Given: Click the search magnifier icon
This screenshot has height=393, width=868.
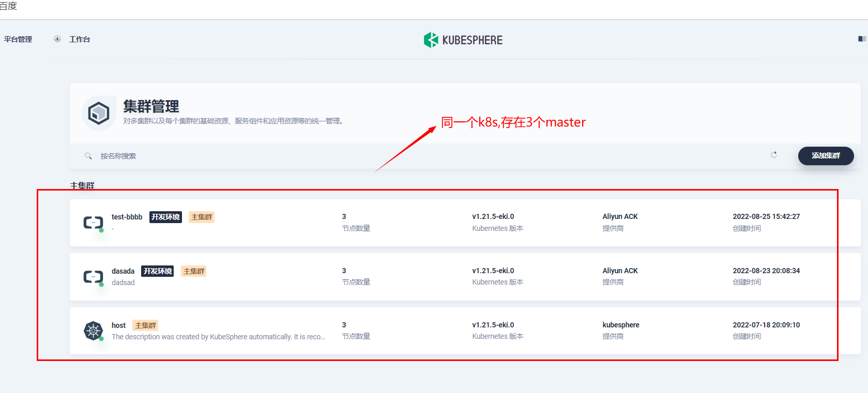Looking at the screenshot, I should [x=88, y=156].
